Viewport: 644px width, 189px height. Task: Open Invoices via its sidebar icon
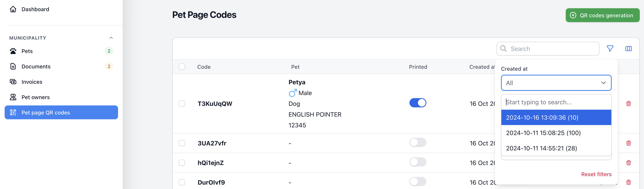point(13,82)
